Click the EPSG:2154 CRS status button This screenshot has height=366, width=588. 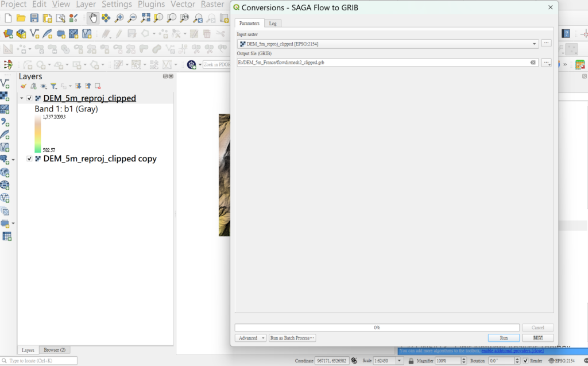[x=562, y=361]
